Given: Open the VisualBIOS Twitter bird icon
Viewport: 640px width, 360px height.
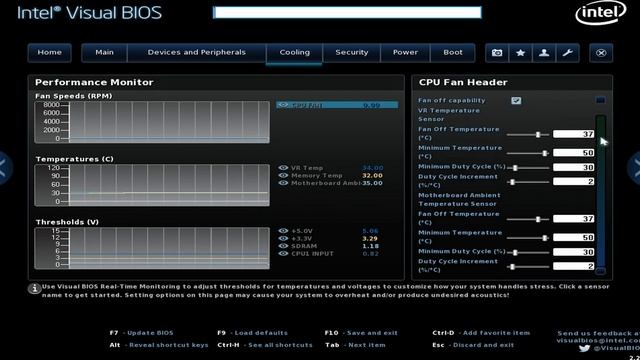Looking at the screenshot, I should coord(584,348).
